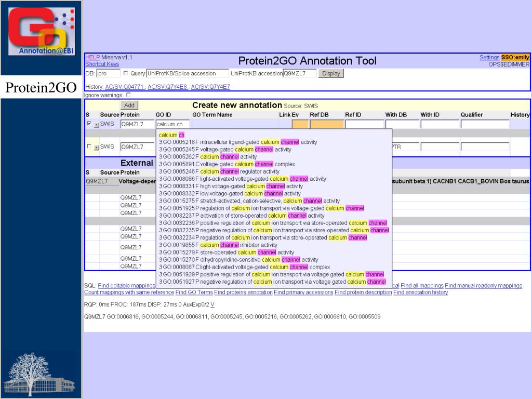Select GO:0005218 intracellular ligand-gated calcium channel activity

pyautogui.click(x=238, y=142)
